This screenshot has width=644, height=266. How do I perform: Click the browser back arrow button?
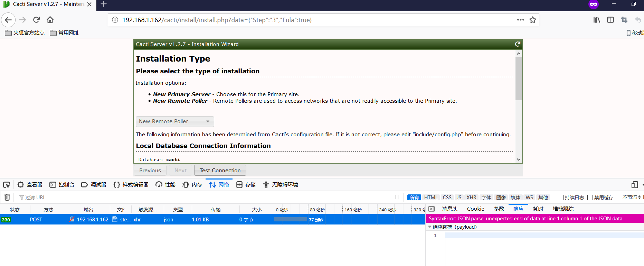[8, 20]
